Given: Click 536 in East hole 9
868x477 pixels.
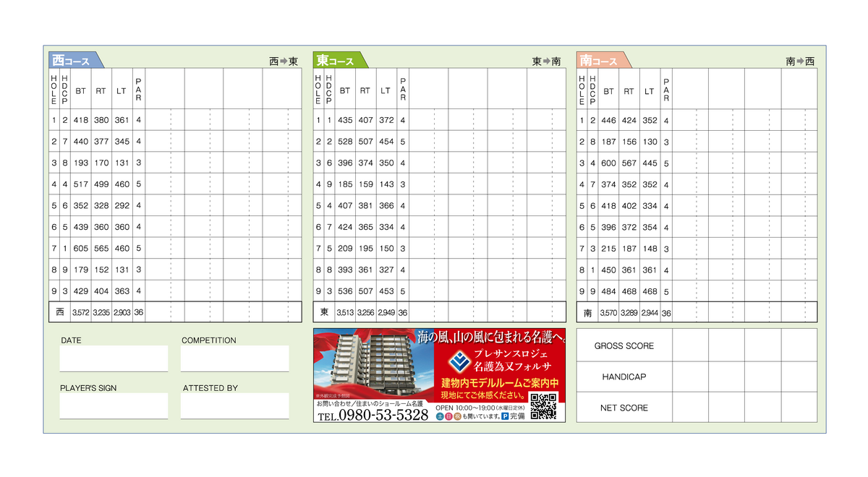Looking at the screenshot, I should pos(345,291).
